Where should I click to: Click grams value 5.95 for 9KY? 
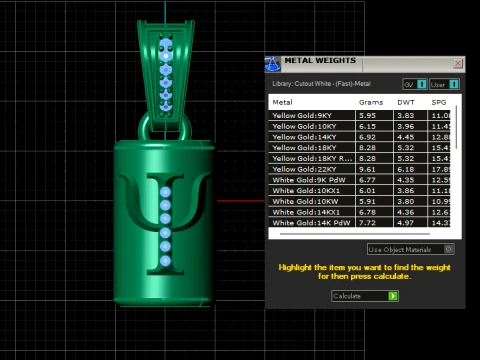[x=367, y=115]
